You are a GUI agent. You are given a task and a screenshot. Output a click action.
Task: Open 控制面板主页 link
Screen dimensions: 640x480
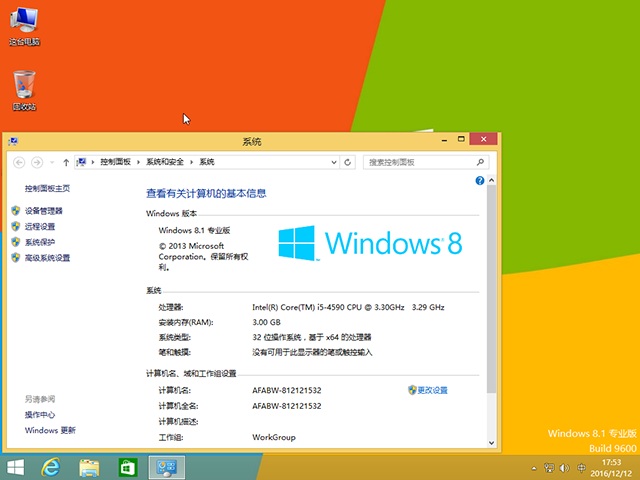pos(47,188)
